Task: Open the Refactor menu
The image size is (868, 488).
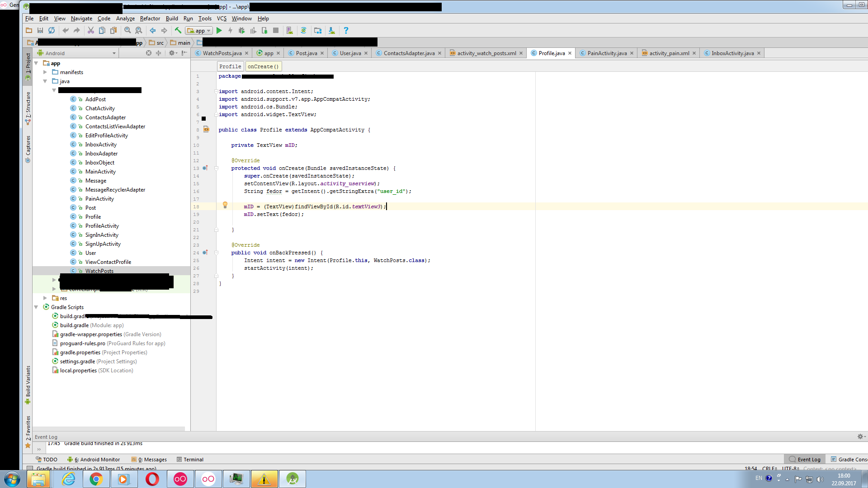Action: point(150,19)
